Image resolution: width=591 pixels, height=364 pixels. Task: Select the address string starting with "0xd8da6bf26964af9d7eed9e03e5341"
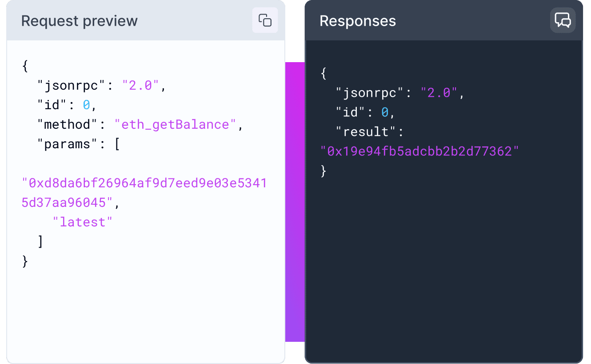click(144, 193)
